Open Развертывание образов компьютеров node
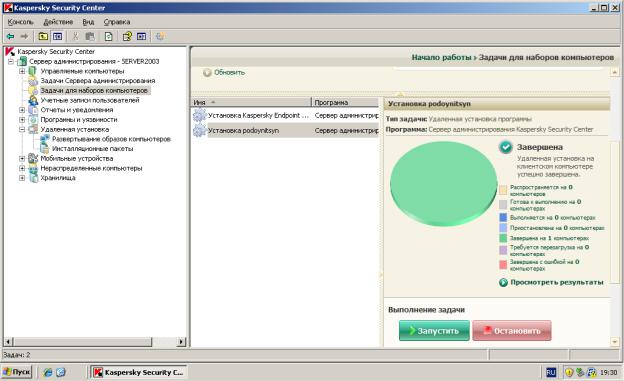Image resolution: width=624 pixels, height=381 pixels. 111,139
